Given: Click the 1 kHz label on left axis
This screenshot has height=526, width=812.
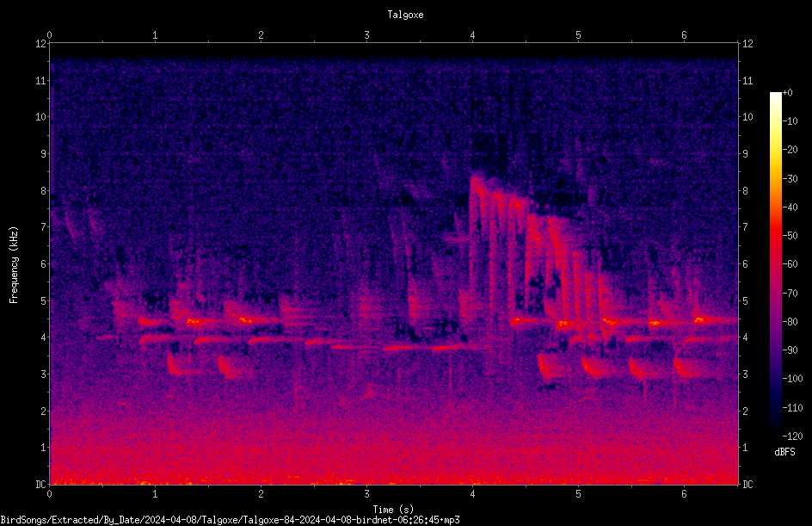Looking at the screenshot, I should point(42,448).
